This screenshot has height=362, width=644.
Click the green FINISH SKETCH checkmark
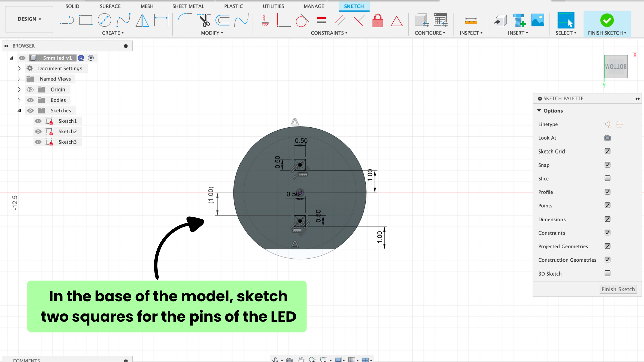607,20
